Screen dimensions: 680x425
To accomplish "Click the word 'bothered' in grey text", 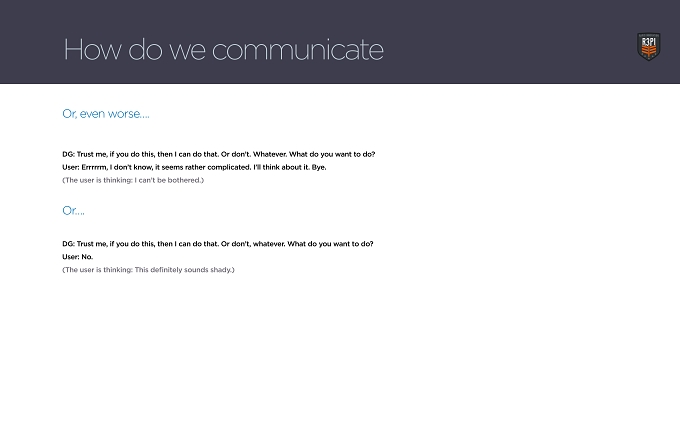I will click(186, 180).
